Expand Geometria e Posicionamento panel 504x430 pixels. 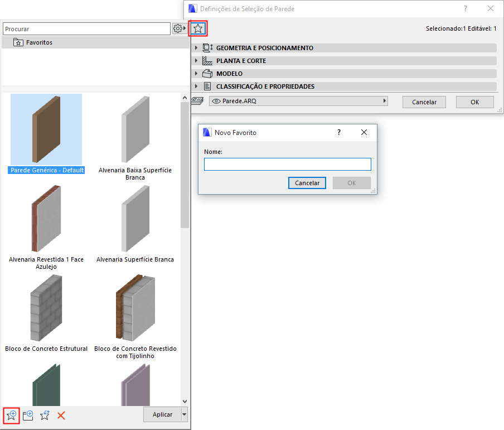click(196, 47)
